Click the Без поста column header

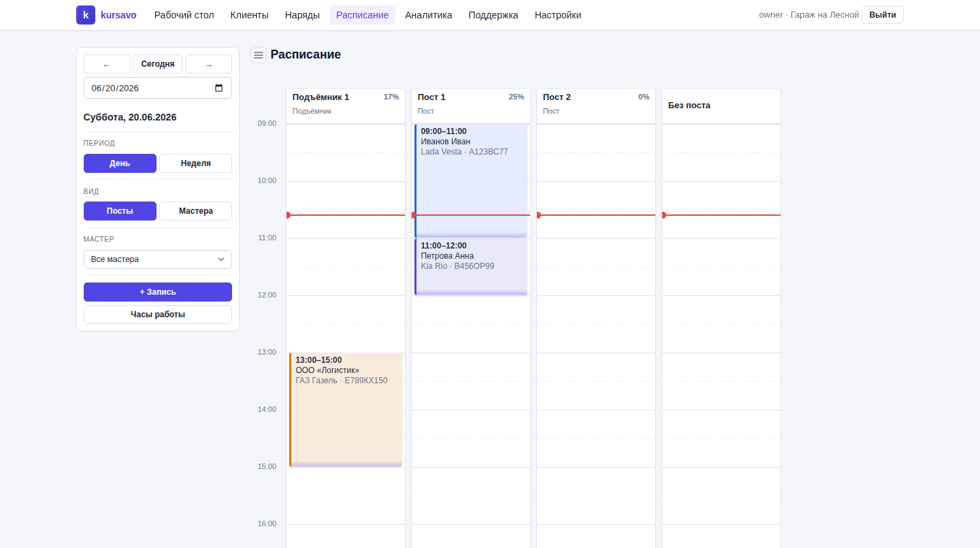[721, 106]
